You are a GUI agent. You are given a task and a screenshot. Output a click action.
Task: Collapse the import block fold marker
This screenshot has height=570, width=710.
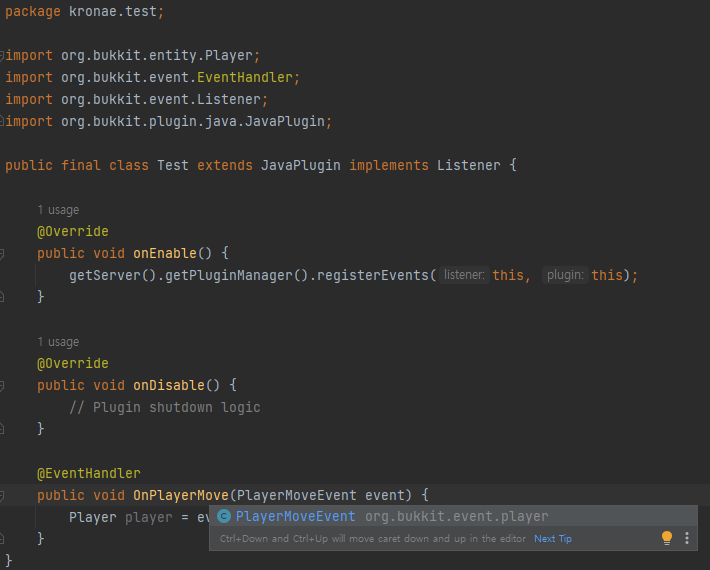click(2, 56)
